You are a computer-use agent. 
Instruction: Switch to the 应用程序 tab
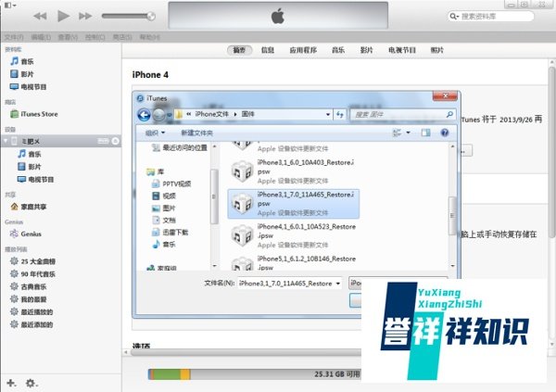303,50
